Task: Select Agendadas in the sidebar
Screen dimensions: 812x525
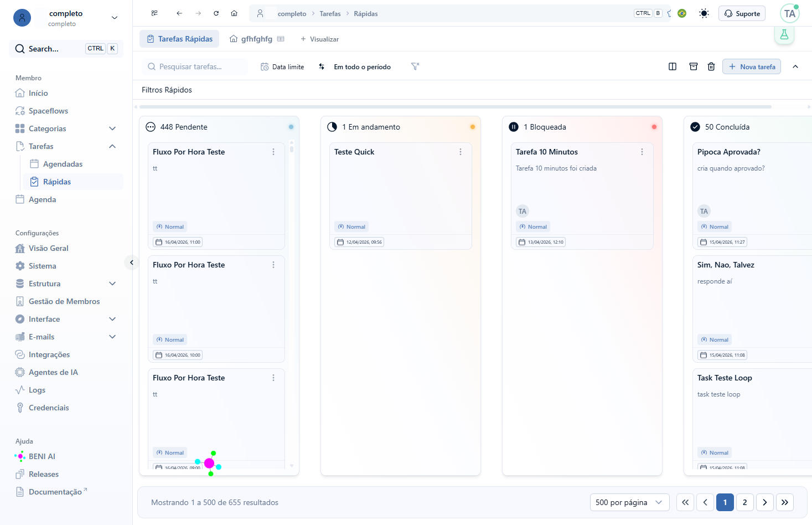Action: tap(63, 164)
